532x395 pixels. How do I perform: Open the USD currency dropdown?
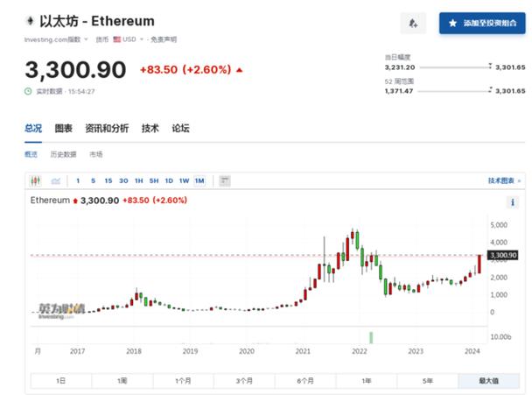pos(130,39)
